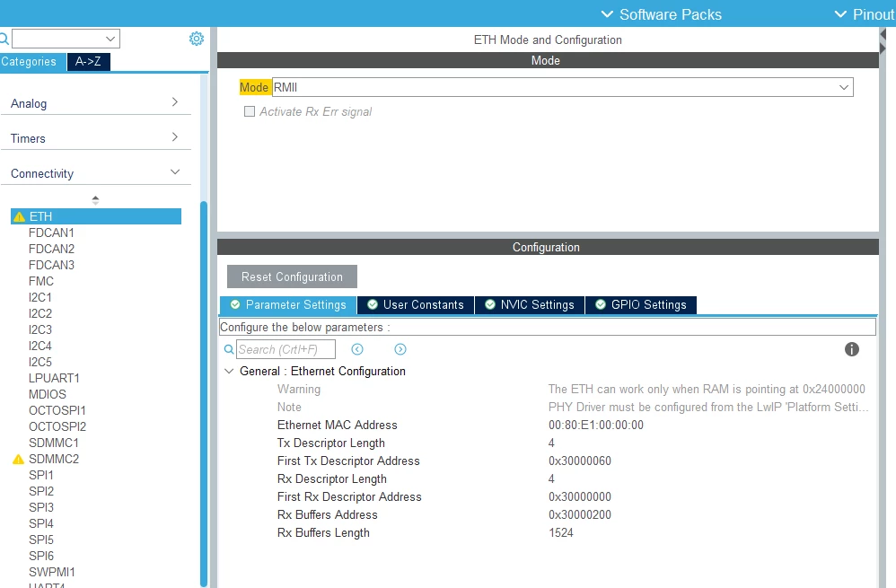Open the peripheral search combo box
The height and width of the screenshot is (588, 896).
point(66,39)
